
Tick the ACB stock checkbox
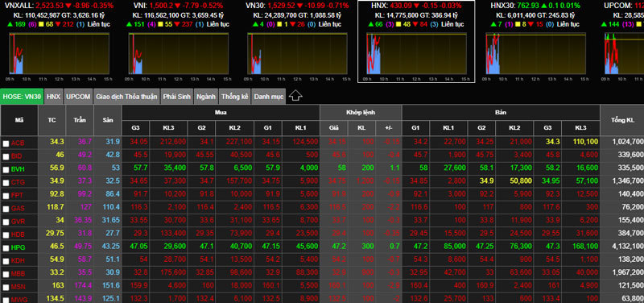tap(6, 143)
